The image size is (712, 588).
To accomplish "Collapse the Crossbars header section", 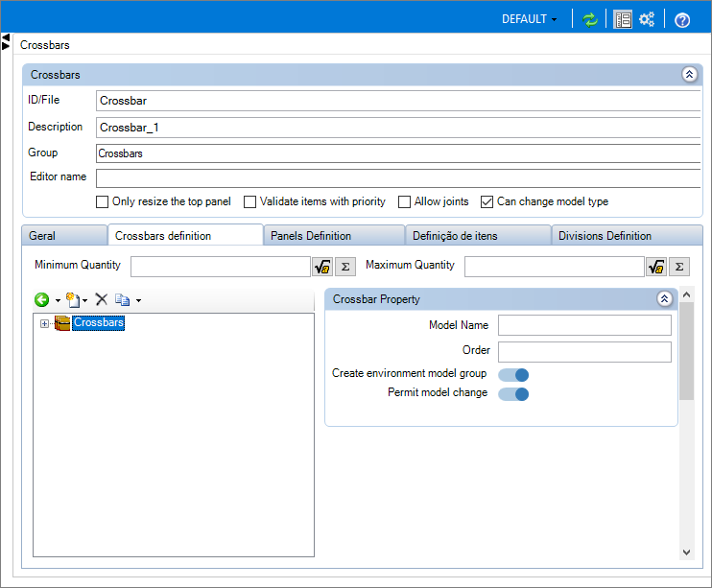I will pos(689,75).
